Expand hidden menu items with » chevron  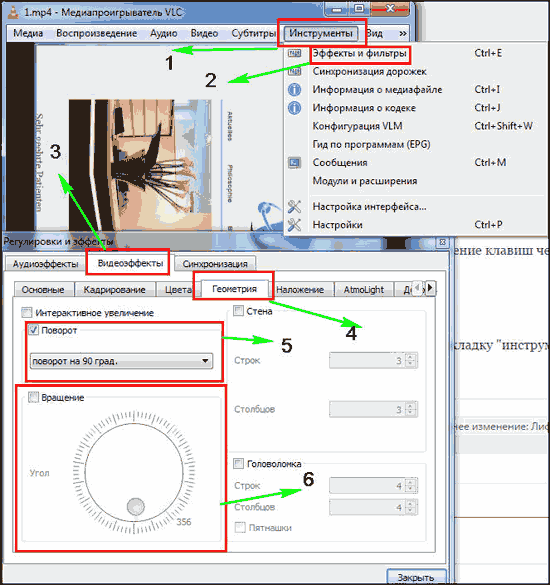403,33
